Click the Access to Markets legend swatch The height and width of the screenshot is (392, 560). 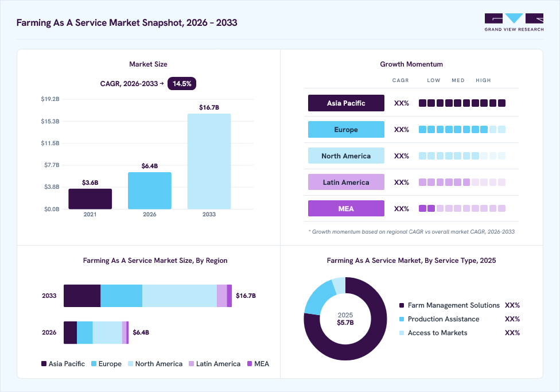click(402, 333)
